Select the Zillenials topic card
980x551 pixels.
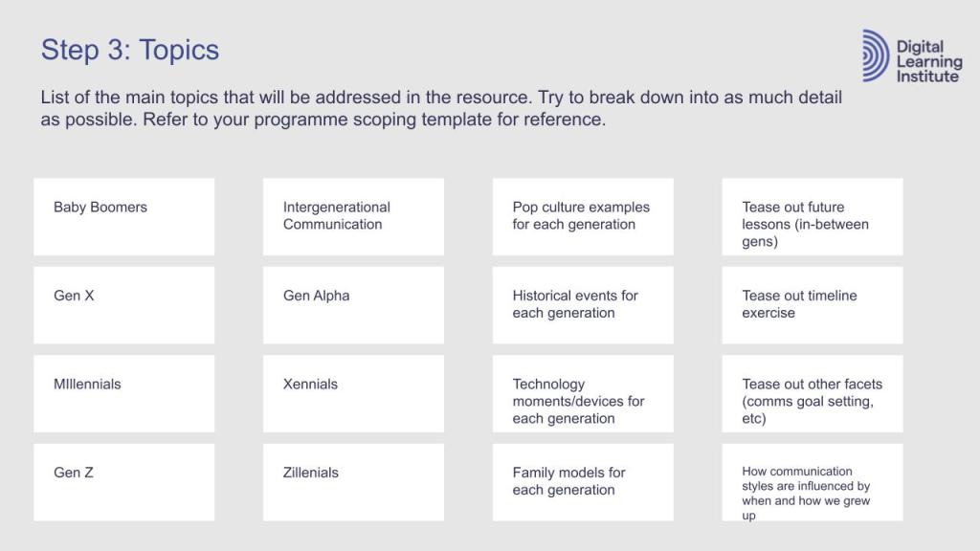pyautogui.click(x=353, y=482)
